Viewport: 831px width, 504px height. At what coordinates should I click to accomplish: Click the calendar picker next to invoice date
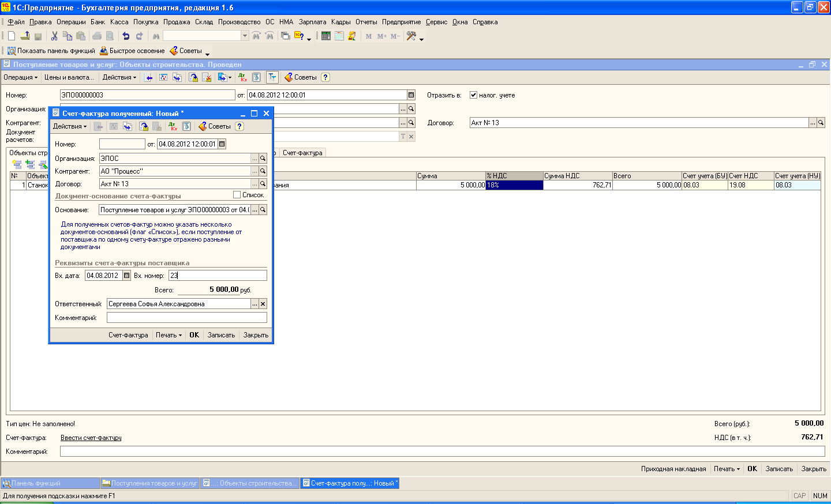coord(222,144)
